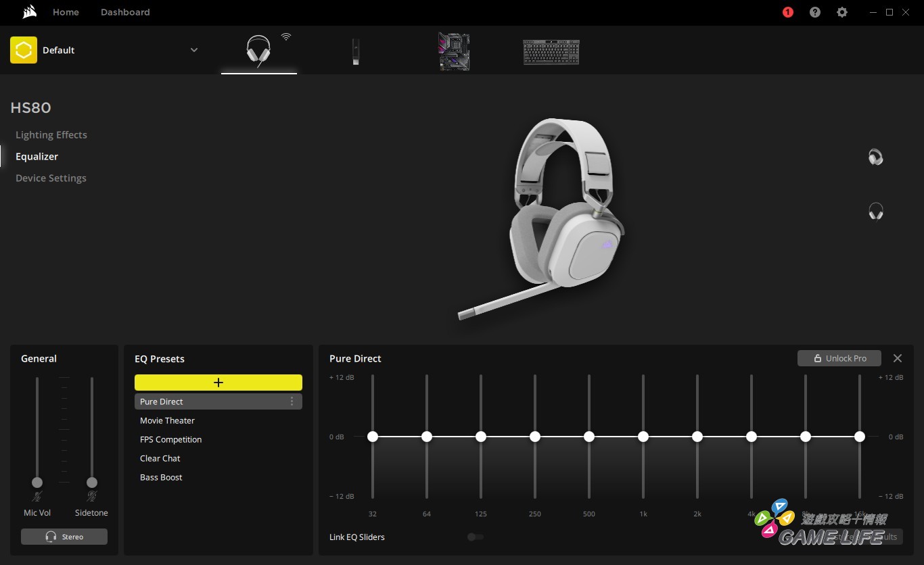Image resolution: width=924 pixels, height=565 pixels.
Task: Select the Bass Boost preset
Action: 161,477
